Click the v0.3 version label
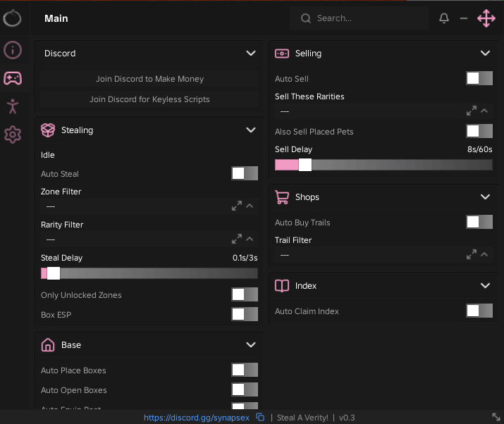Image resolution: width=504 pixels, height=424 pixels. click(347, 418)
